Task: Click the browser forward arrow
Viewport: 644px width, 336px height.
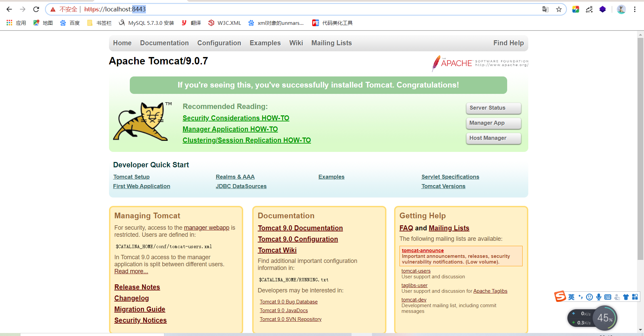Action: [x=22, y=9]
